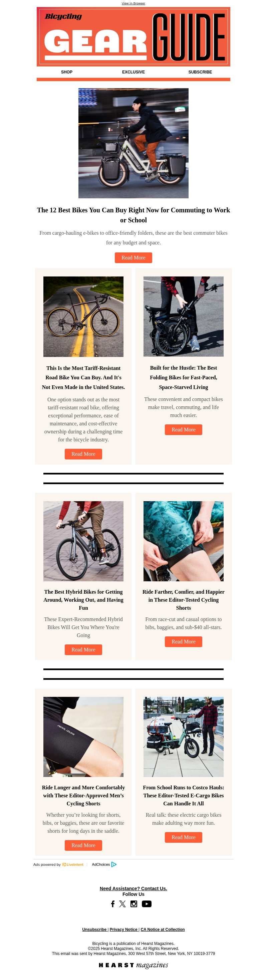Open the EXCLUSIVE navigation item
The width and height of the screenshot is (267, 980).
tap(133, 72)
